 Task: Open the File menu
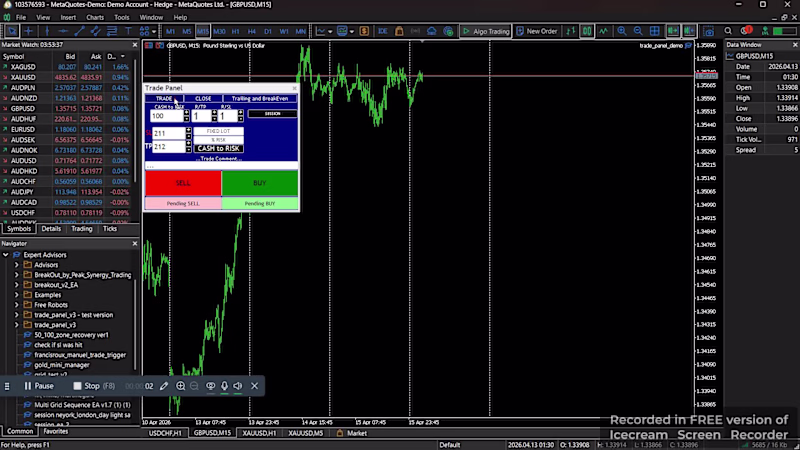pos(21,17)
